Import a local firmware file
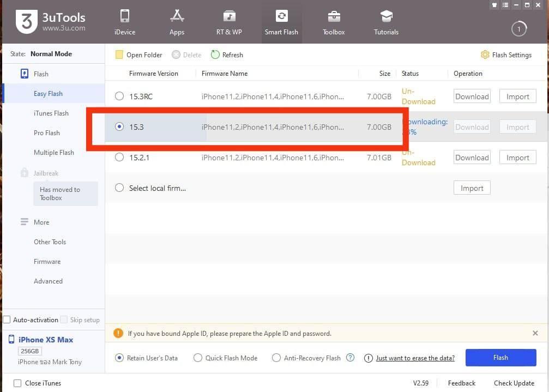The height and width of the screenshot is (392, 549). 472,188
